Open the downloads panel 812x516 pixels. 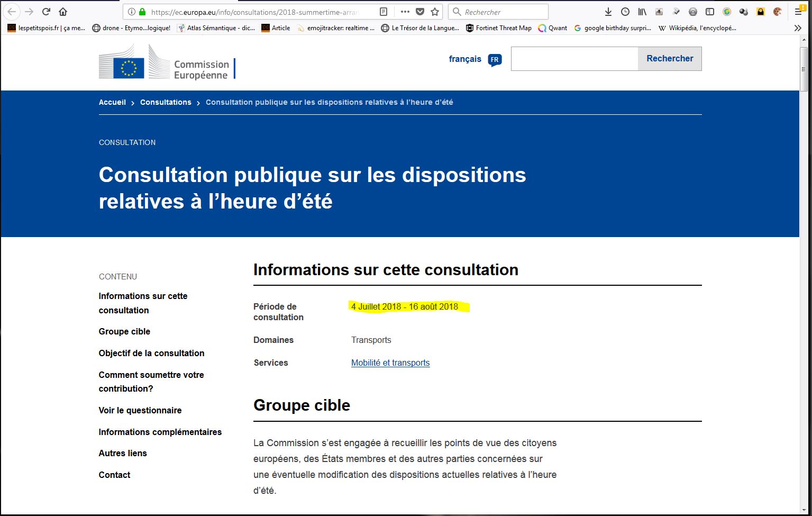point(608,12)
